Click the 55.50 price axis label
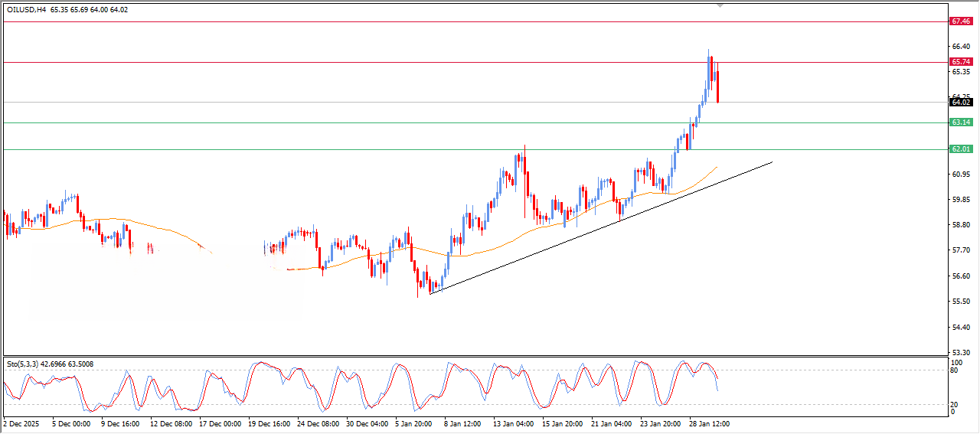980x434 pixels. (959, 302)
